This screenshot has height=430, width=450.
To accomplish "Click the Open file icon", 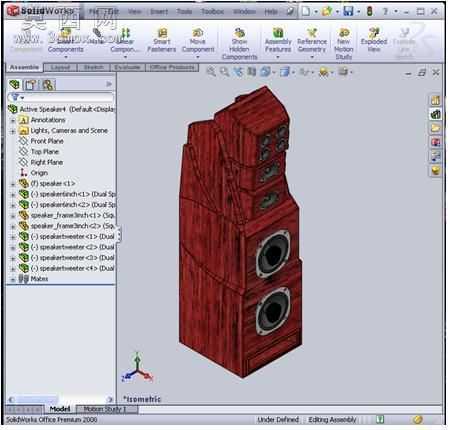I will click(x=327, y=11).
